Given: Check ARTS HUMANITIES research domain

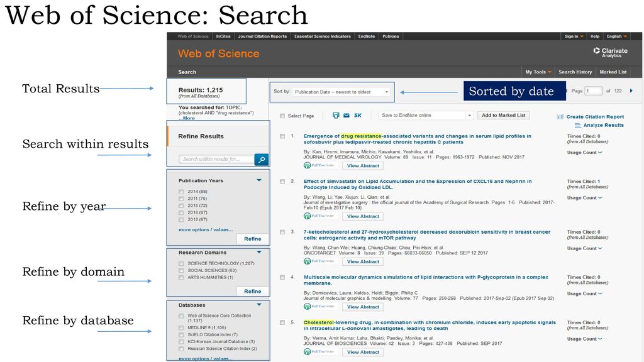Looking at the screenshot, I should click(181, 277).
